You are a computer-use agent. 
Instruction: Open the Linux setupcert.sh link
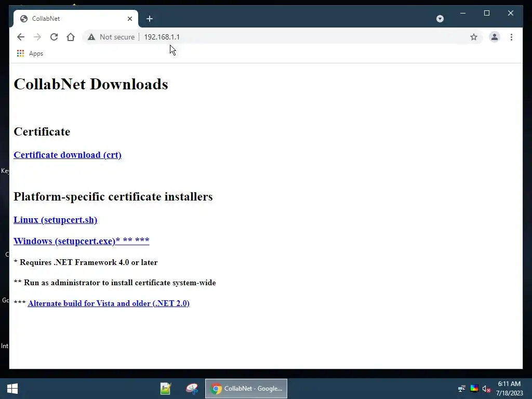click(55, 220)
